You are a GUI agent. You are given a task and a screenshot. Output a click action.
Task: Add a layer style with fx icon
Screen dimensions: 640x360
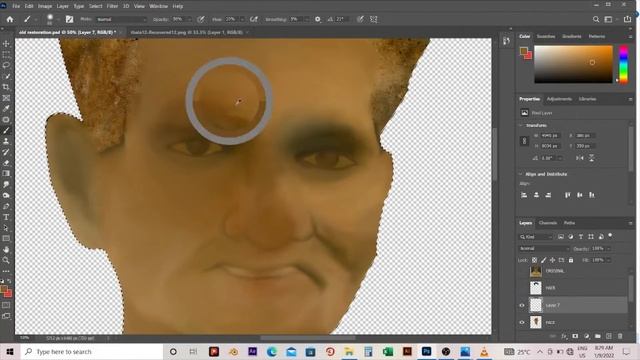point(564,336)
